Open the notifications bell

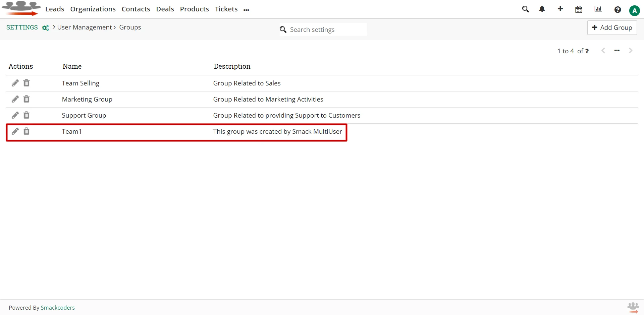[542, 9]
